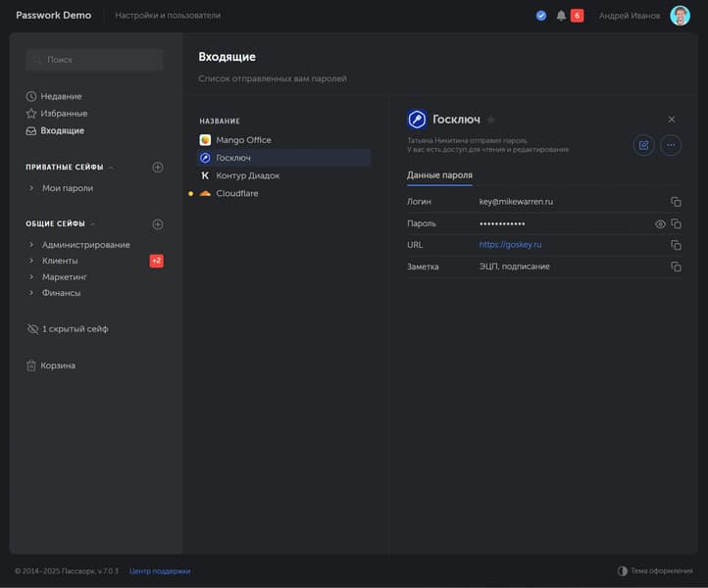Open the notifications bell

[561, 16]
